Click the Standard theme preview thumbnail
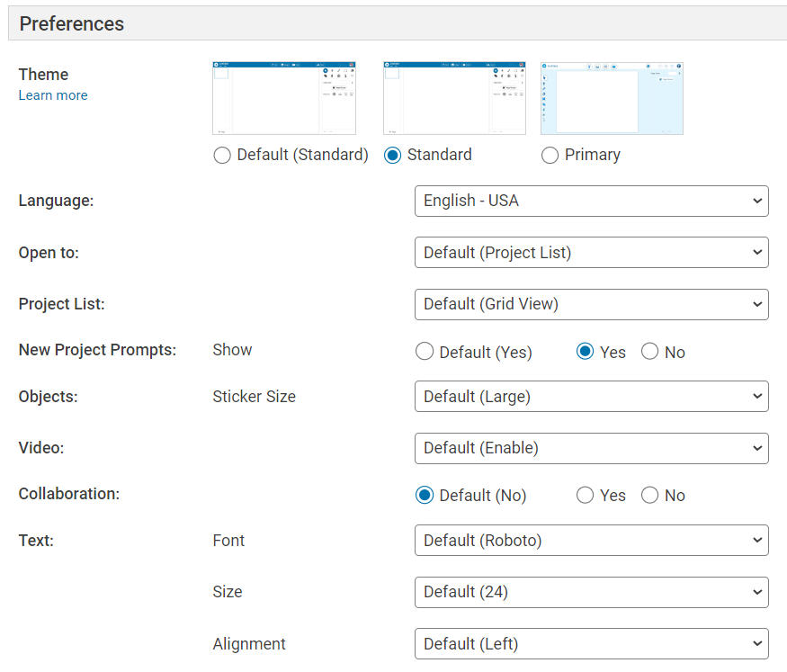Image resolution: width=787 pixels, height=672 pixels. tap(455, 98)
